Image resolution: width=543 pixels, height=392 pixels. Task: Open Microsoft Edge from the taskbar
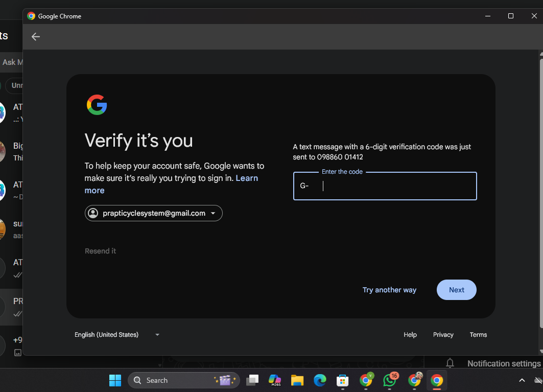coord(320,380)
